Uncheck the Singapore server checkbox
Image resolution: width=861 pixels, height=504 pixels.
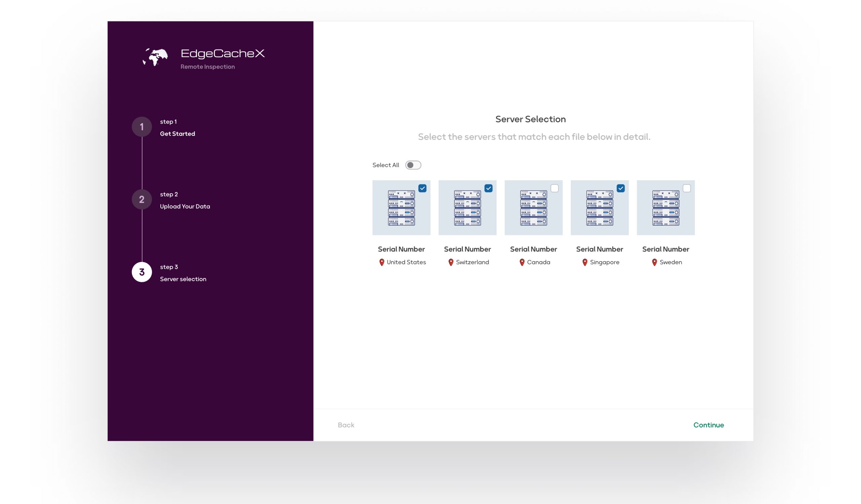(x=621, y=188)
